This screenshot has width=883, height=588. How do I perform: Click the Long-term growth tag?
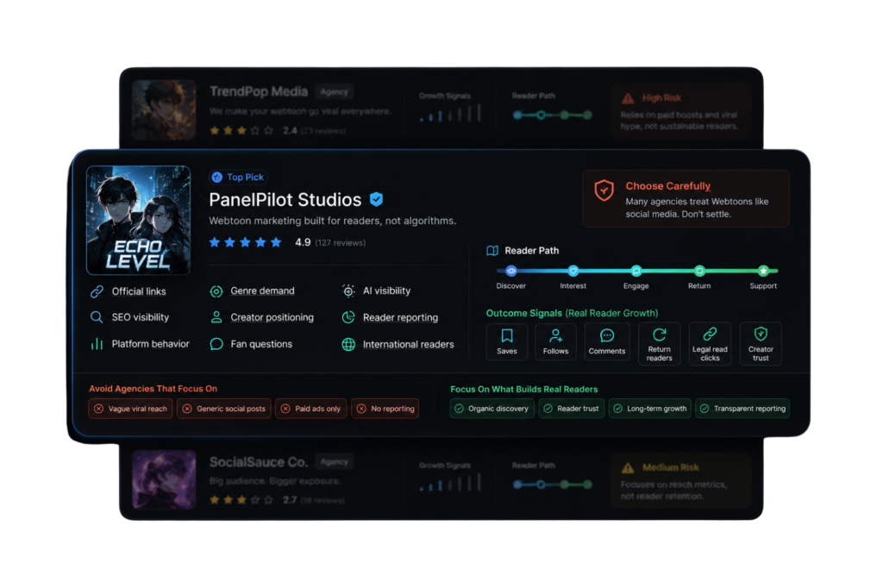pos(650,409)
